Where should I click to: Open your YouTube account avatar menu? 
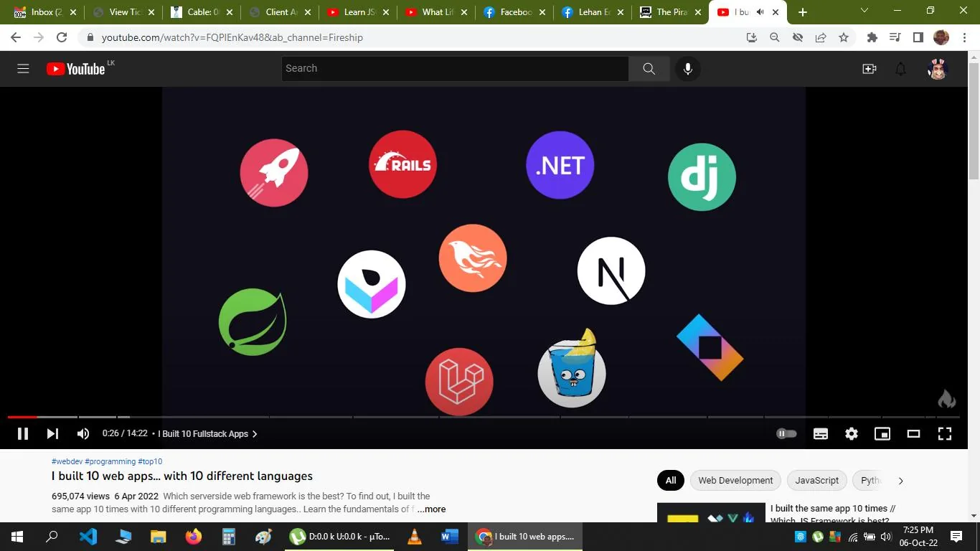pos(938,68)
